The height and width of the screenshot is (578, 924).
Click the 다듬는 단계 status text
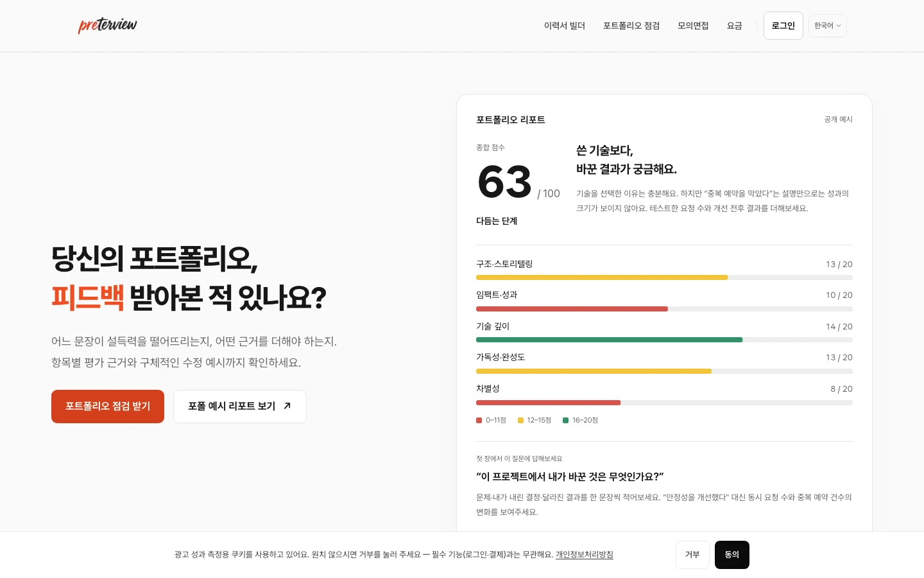[x=497, y=221]
